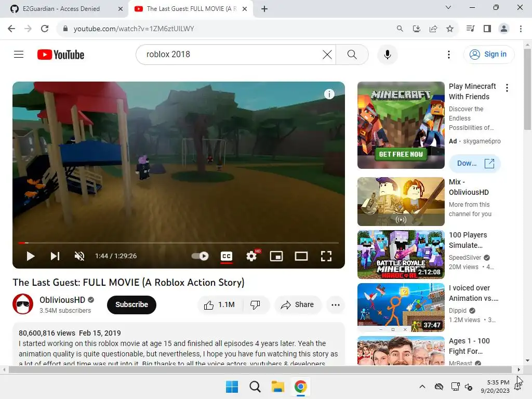Enable miniplayer mode
532x399 pixels.
tap(276, 256)
